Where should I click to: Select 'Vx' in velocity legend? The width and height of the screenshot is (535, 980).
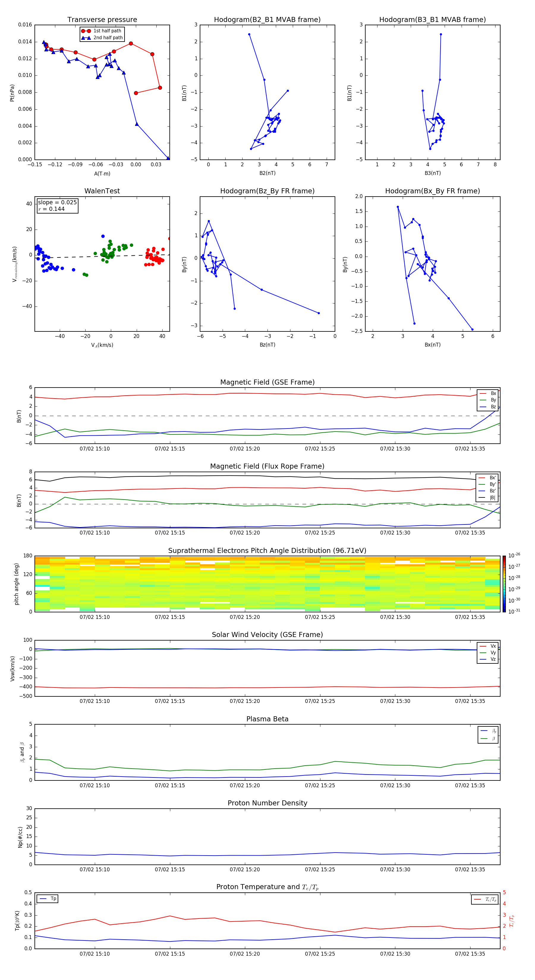(488, 646)
